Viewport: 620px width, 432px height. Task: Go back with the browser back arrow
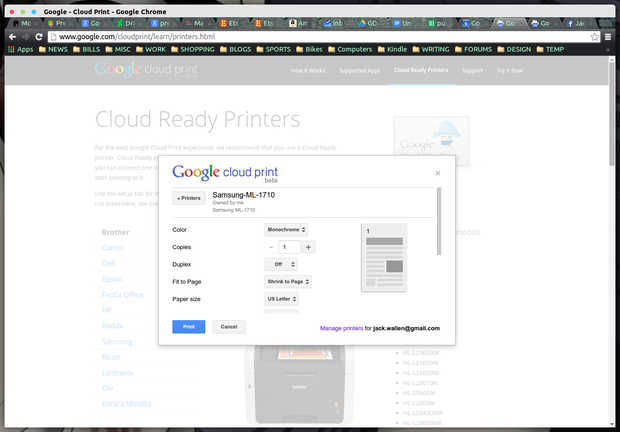click(x=12, y=37)
